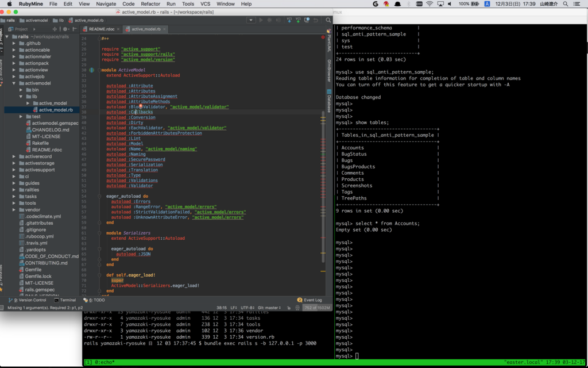The height and width of the screenshot is (368, 588).
Task: Open the Event Log
Action: pyautogui.click(x=310, y=300)
